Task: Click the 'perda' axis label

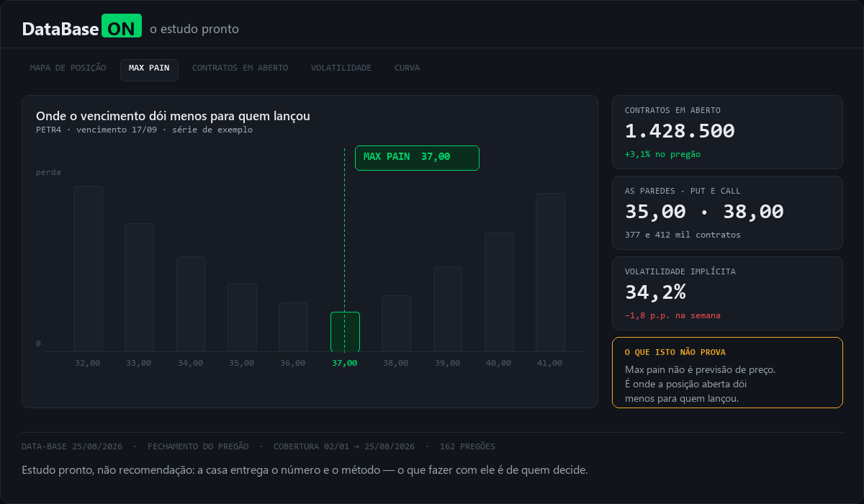Action: tap(48, 172)
